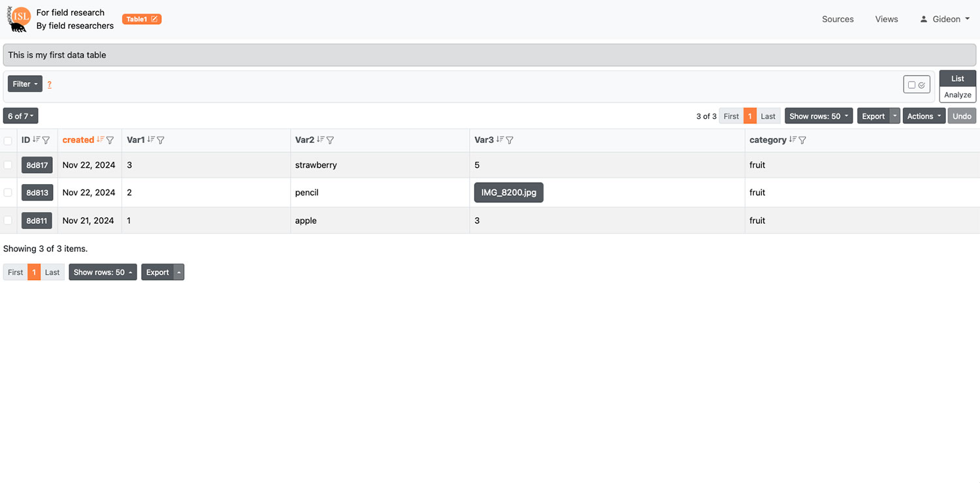Open the IMG_8200.jpg file button

pos(508,193)
